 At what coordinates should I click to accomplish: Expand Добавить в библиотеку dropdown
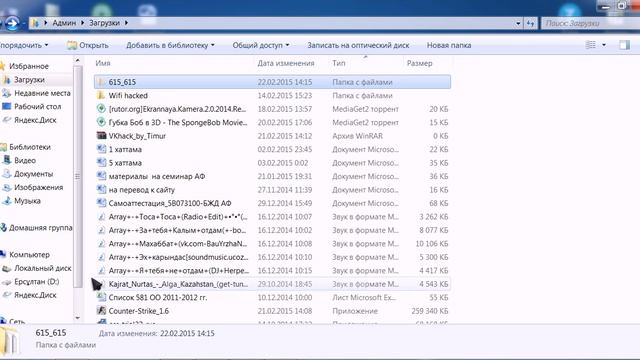[x=170, y=45]
